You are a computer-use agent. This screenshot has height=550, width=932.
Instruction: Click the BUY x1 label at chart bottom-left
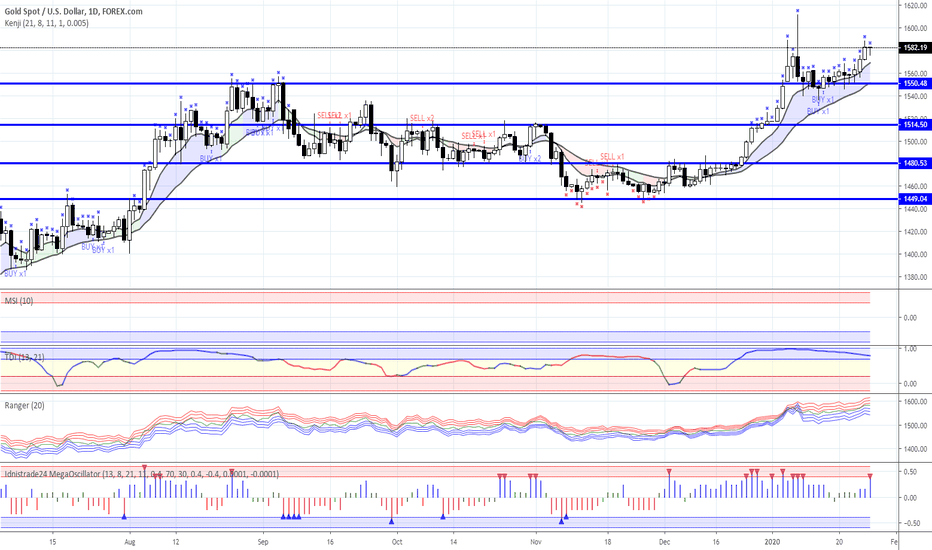(15, 274)
